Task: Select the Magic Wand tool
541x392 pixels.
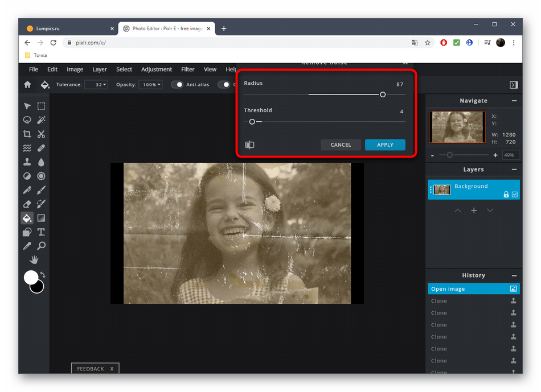Action: pos(41,120)
